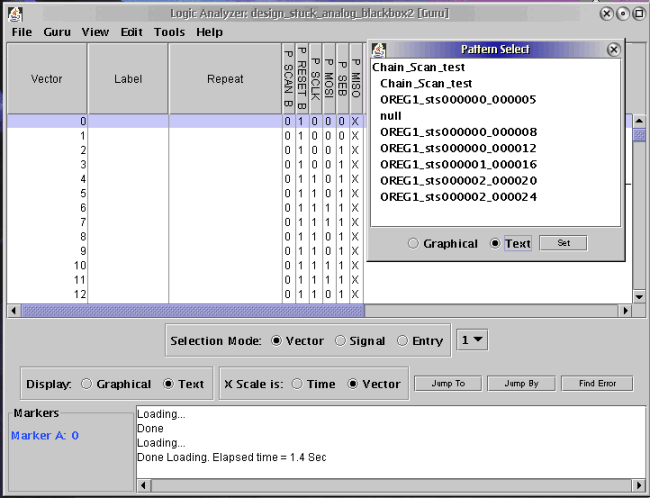Set Selection Mode to Entry
The height and width of the screenshot is (498, 650).
(x=402, y=341)
